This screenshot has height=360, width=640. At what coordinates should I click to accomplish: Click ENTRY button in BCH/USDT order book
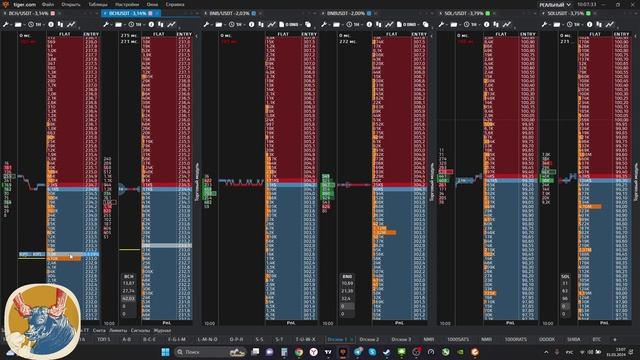[91, 34]
